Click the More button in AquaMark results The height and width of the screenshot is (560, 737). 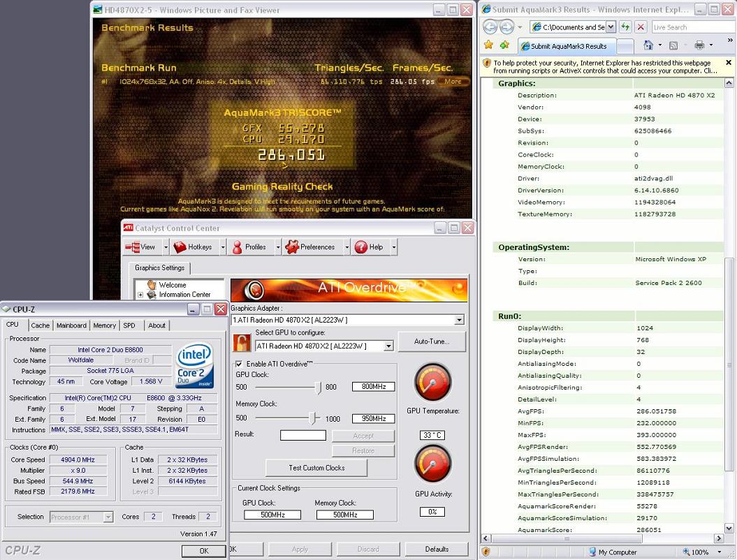(452, 81)
